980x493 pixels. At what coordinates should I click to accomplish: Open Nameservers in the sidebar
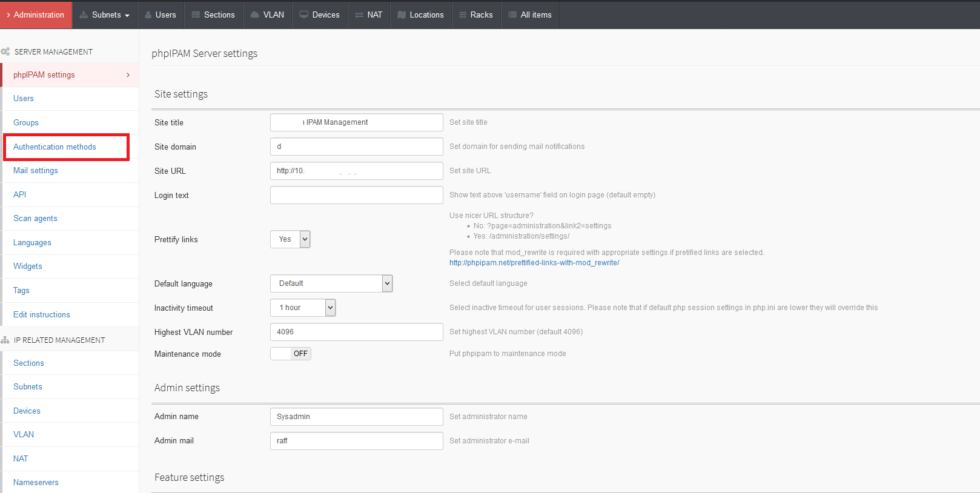coord(70,483)
